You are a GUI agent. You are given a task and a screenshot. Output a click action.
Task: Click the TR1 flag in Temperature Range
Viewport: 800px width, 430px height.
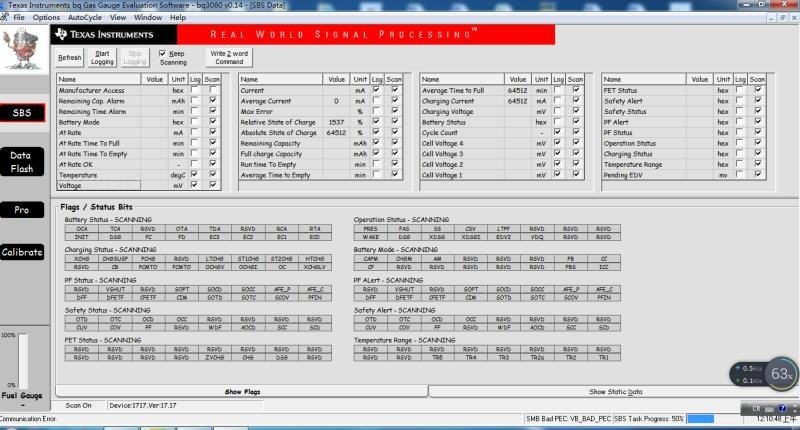pos(604,358)
